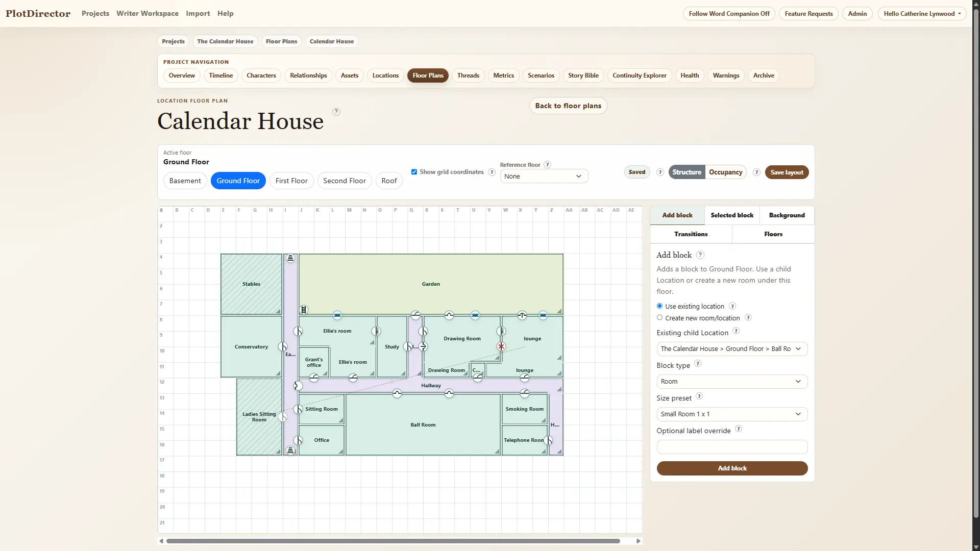Click the window marker on lounge's garden wall

click(x=543, y=315)
